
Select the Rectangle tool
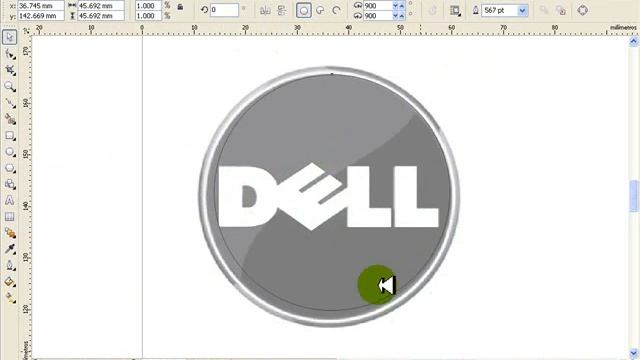[9, 136]
